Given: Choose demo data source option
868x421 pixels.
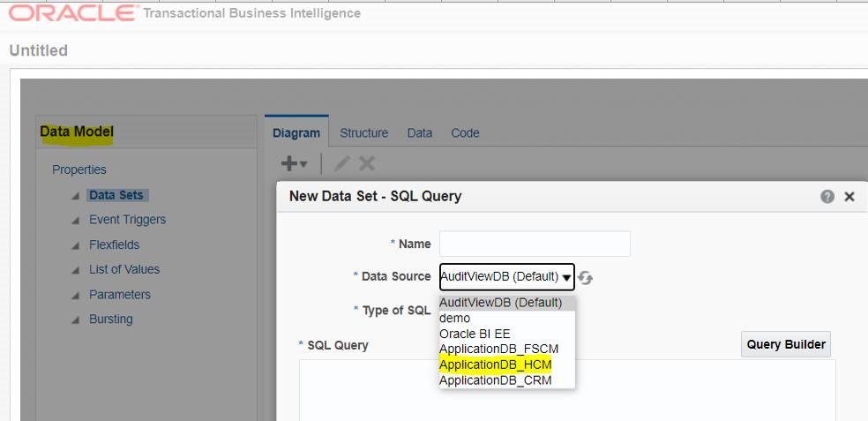Looking at the screenshot, I should pos(507,318).
